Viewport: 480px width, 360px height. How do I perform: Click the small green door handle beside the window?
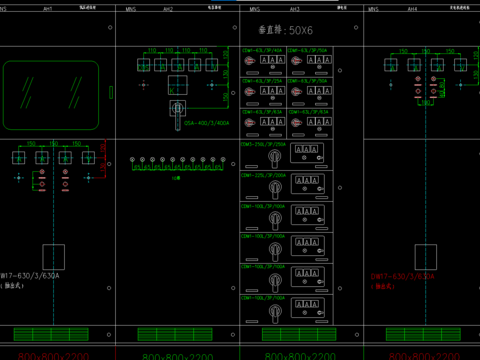[111, 92]
